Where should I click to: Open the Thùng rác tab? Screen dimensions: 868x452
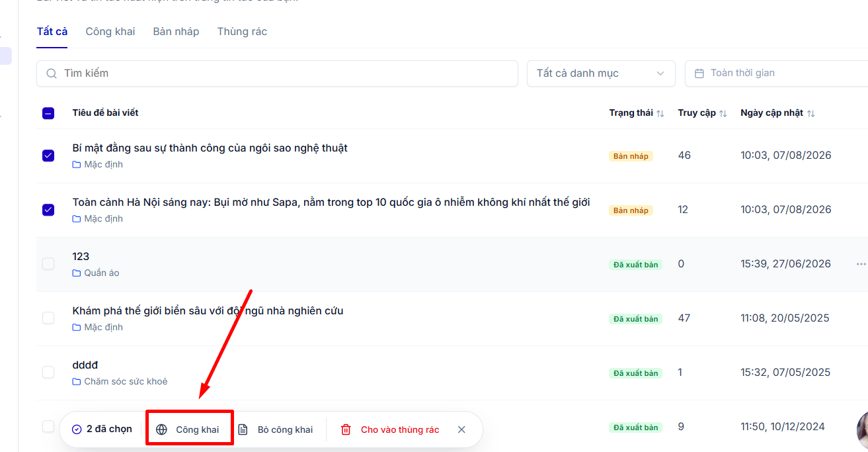pyautogui.click(x=242, y=31)
